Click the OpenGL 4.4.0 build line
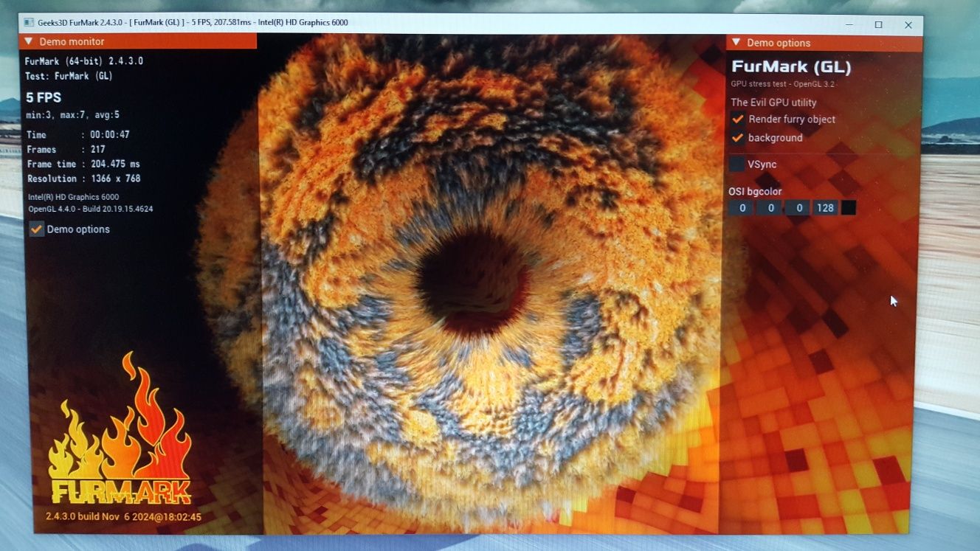Screen dimensions: 980x551 (90, 209)
